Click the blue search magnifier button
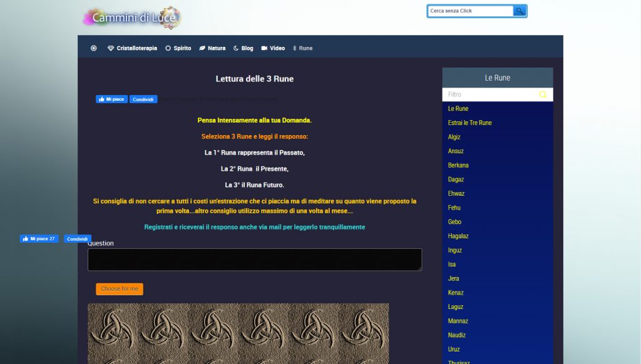Screen dimensions: 641x364 519,11
